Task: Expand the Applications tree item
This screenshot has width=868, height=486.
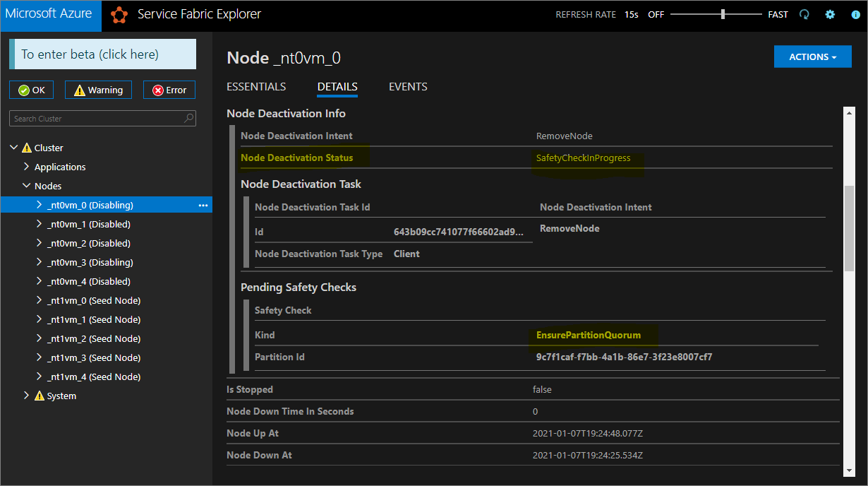Action: pos(25,167)
